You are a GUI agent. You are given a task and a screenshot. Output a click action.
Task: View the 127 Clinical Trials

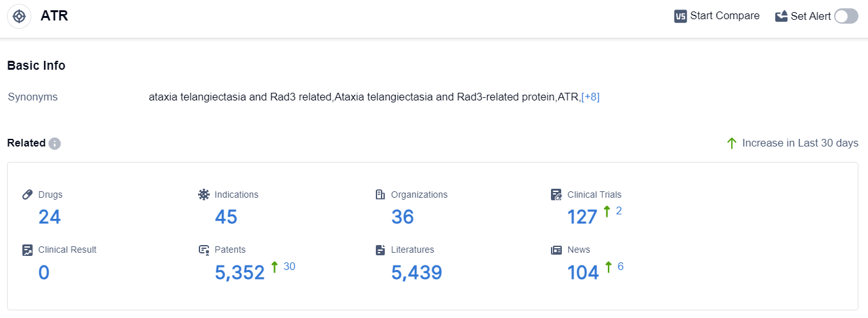click(582, 217)
